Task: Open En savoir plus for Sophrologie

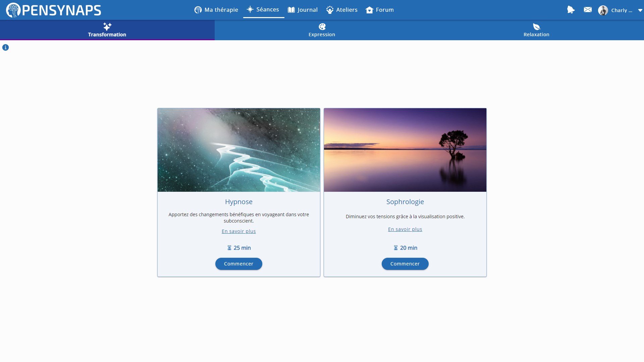Action: 405,229
